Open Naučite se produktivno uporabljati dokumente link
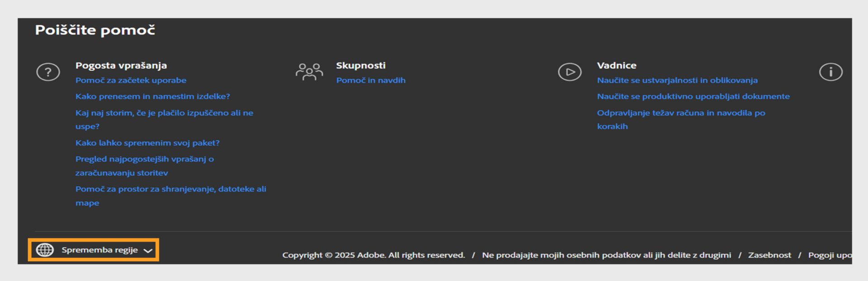Screen dimensions: 868x281 [693, 96]
